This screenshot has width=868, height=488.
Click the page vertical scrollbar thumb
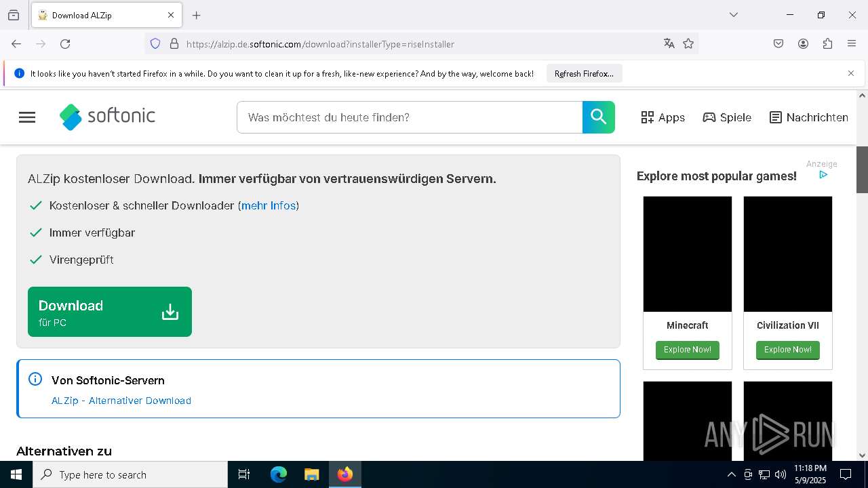click(x=862, y=169)
